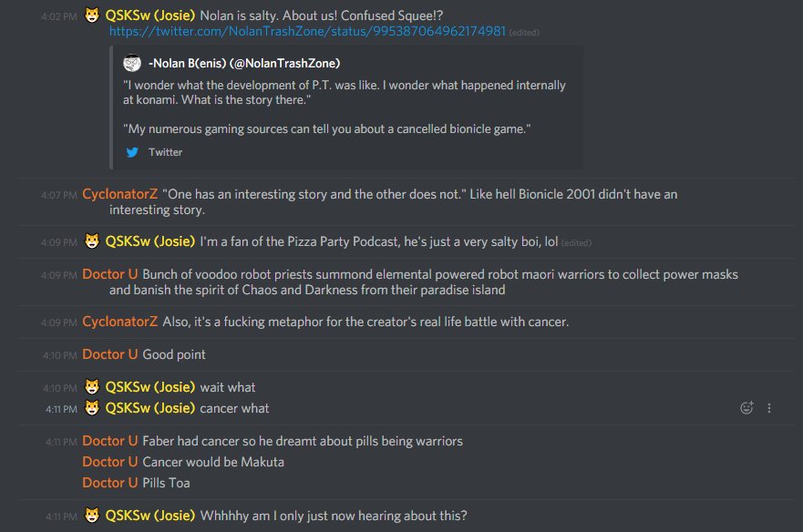Click the cat emoji beside 'cancer what'
803x532 pixels.
pyautogui.click(x=92, y=407)
